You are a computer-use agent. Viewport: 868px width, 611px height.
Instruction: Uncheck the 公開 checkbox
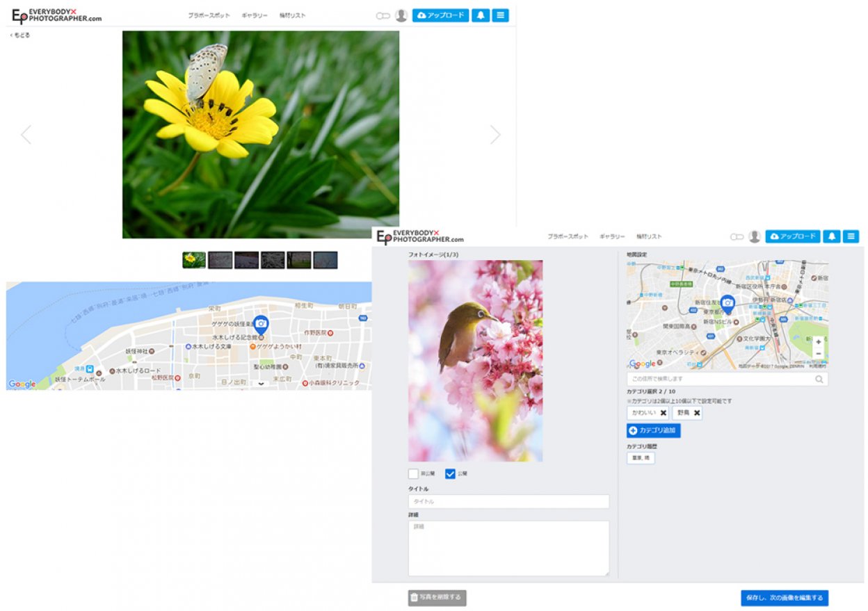(450, 474)
